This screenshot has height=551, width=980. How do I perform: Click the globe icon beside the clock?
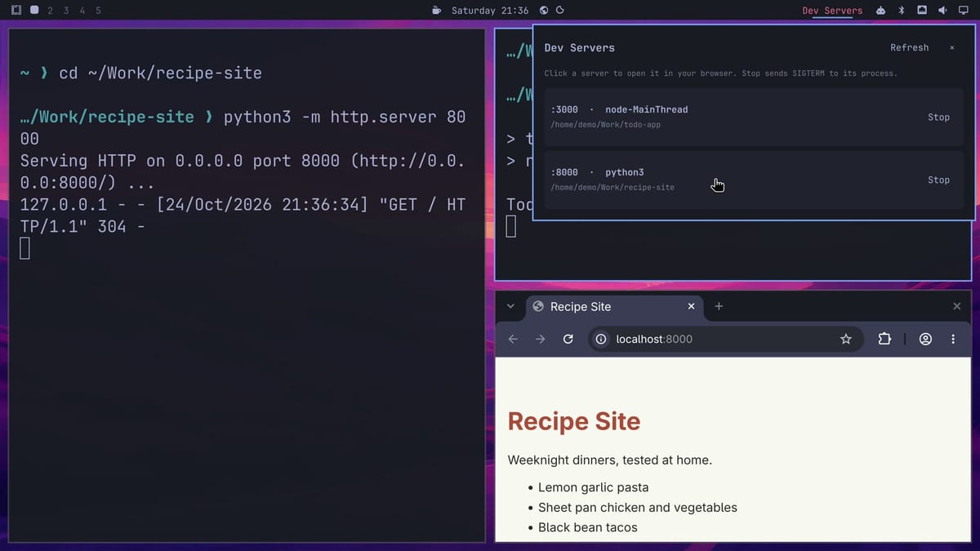(544, 11)
